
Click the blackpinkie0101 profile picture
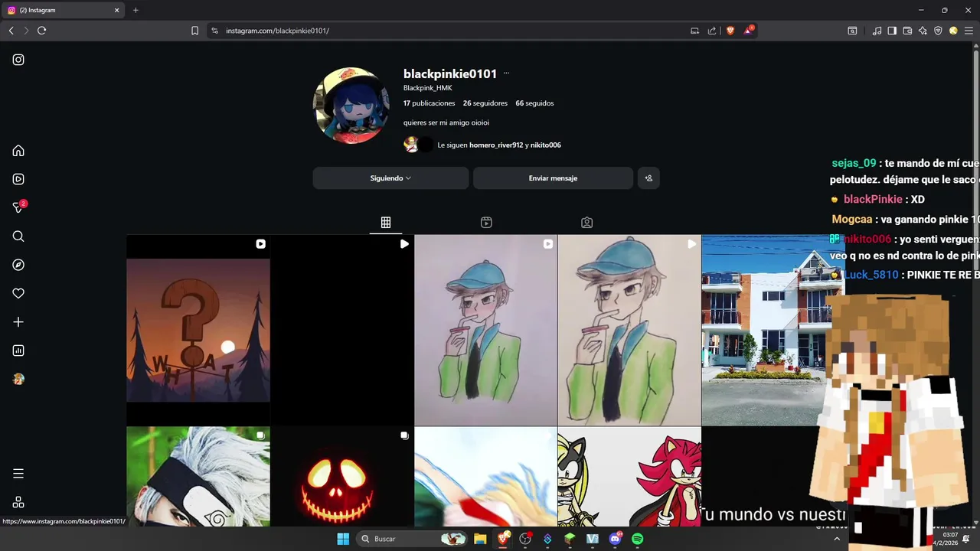(x=351, y=106)
